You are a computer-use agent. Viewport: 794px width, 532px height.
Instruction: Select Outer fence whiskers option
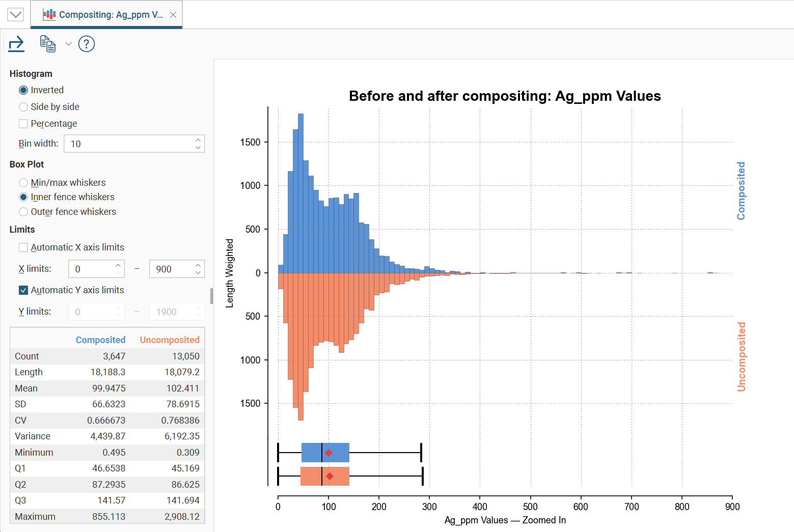[x=23, y=212]
